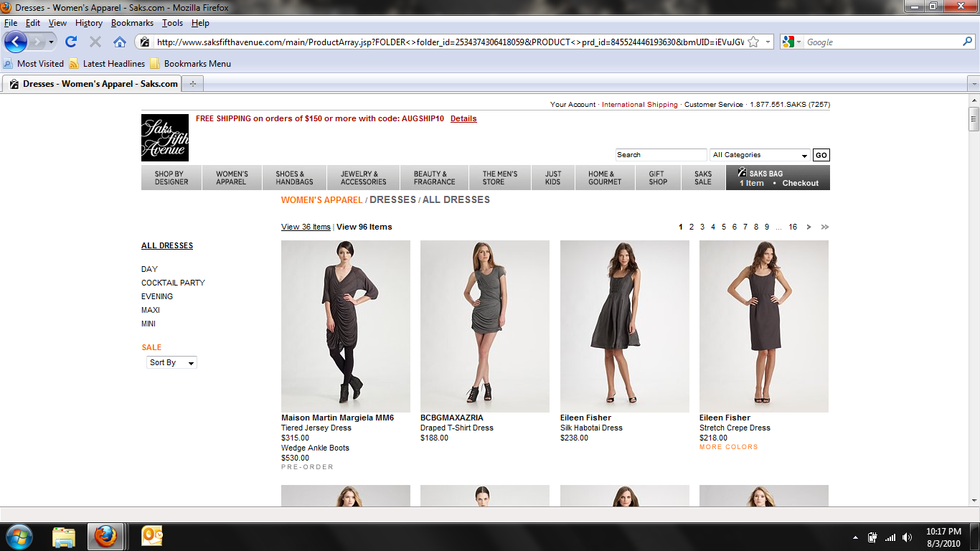
Task: Open the address bar history dropdown
Action: pyautogui.click(x=768, y=42)
